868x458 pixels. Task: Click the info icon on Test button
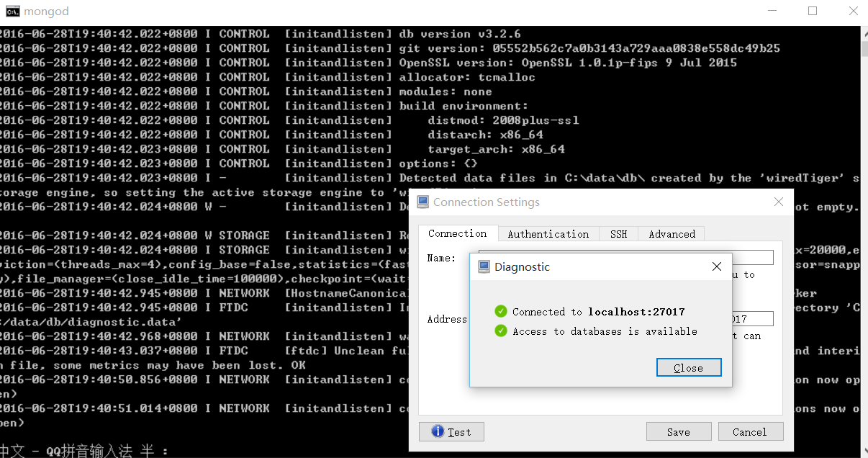click(x=438, y=431)
